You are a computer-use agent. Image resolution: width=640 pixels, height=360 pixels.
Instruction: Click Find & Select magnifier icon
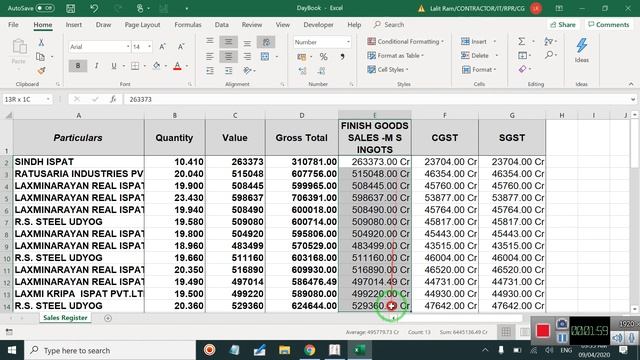549,55
